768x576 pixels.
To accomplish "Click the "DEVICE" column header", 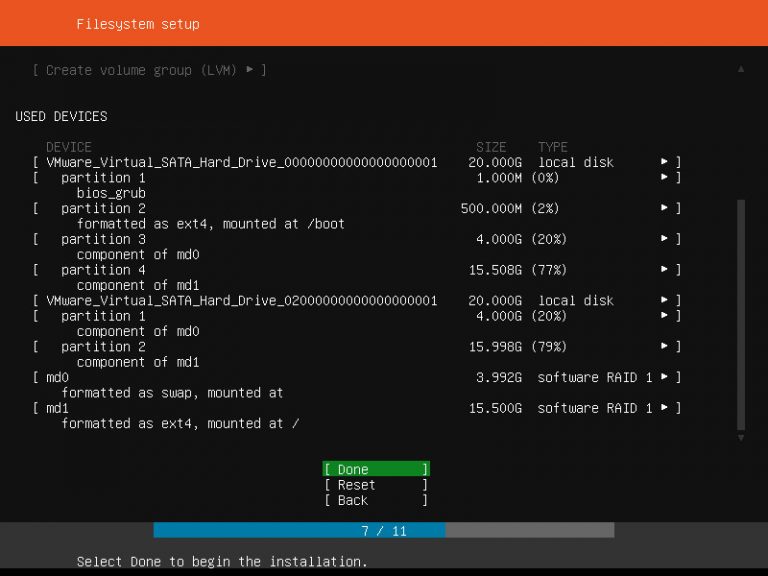I will pyautogui.click(x=69, y=147).
